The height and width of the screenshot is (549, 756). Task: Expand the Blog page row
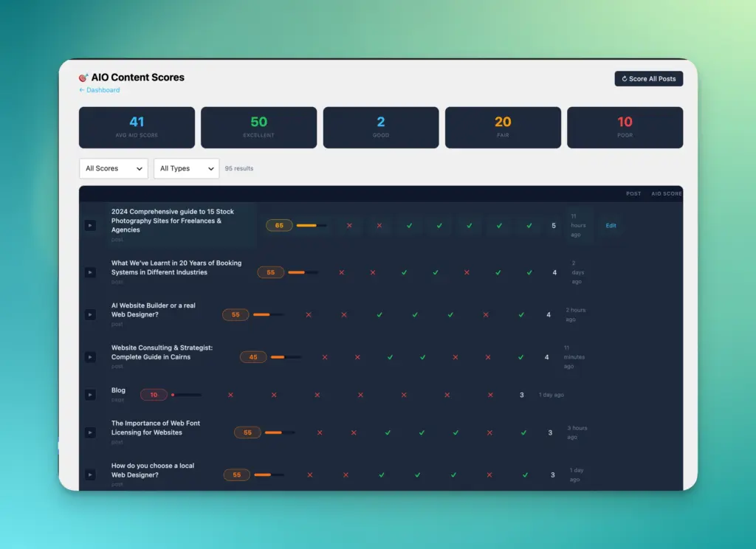[x=90, y=395]
